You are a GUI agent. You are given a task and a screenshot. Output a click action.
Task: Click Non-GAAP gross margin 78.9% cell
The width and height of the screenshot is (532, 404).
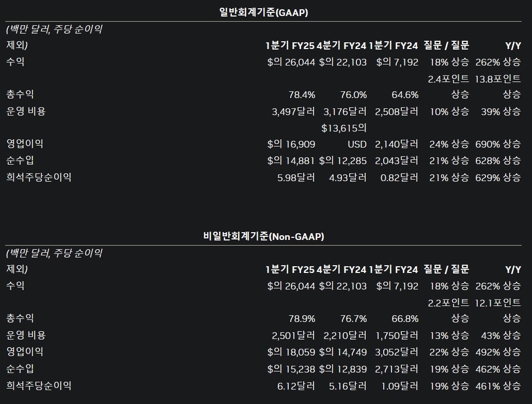click(302, 318)
